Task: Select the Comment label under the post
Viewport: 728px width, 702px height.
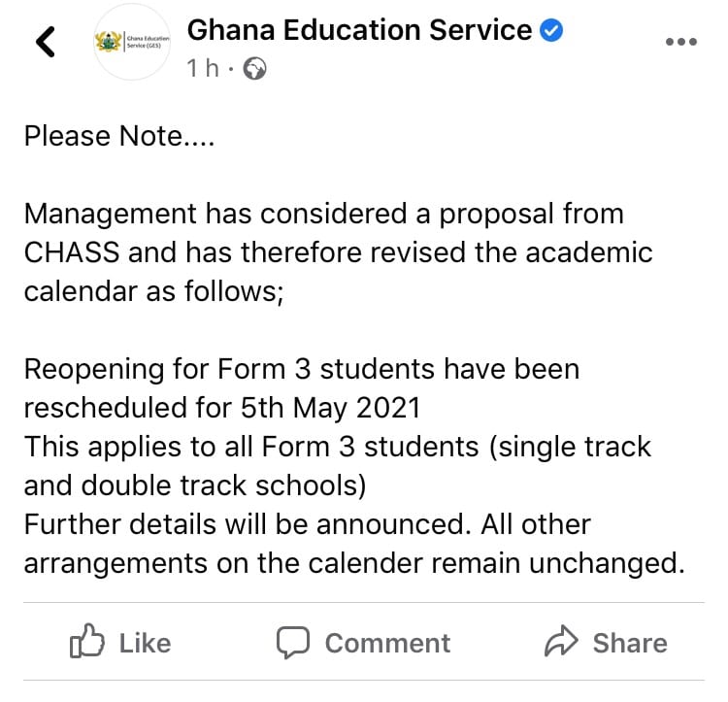Action: [x=387, y=644]
